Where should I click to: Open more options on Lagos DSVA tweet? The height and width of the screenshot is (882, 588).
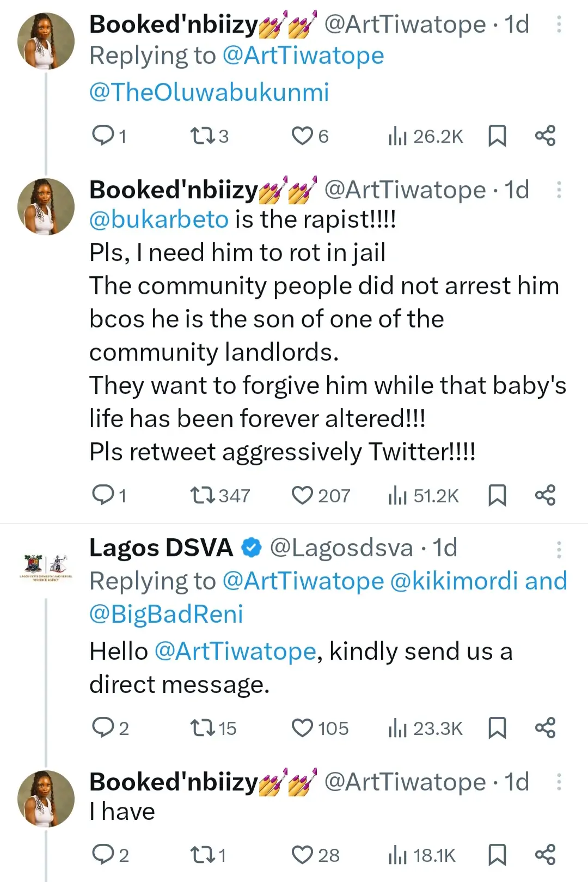pos(559,550)
